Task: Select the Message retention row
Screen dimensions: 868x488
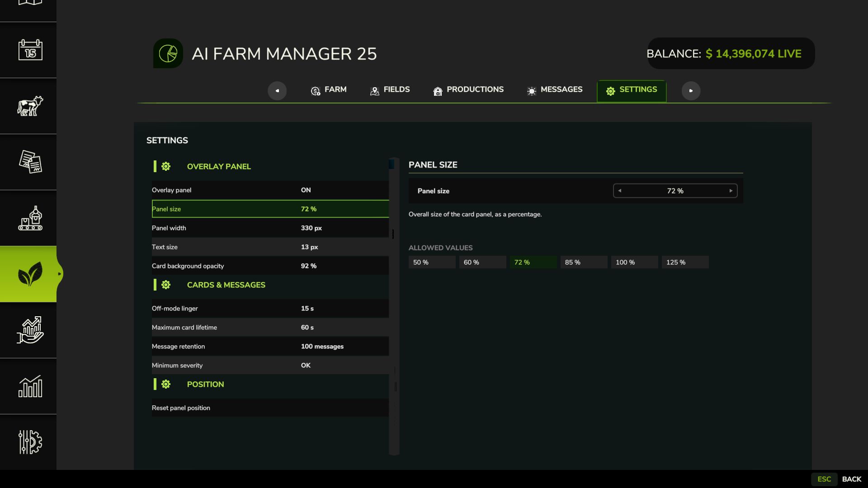Action: [270, 347]
